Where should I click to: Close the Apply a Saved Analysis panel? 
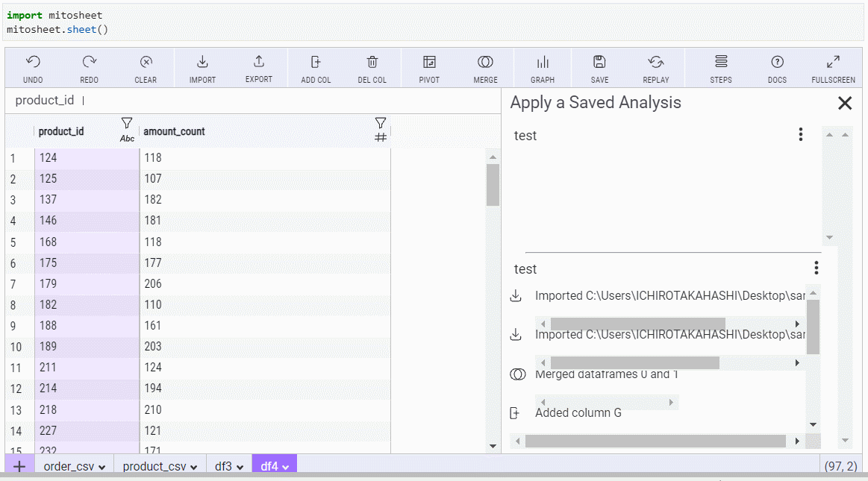point(844,103)
